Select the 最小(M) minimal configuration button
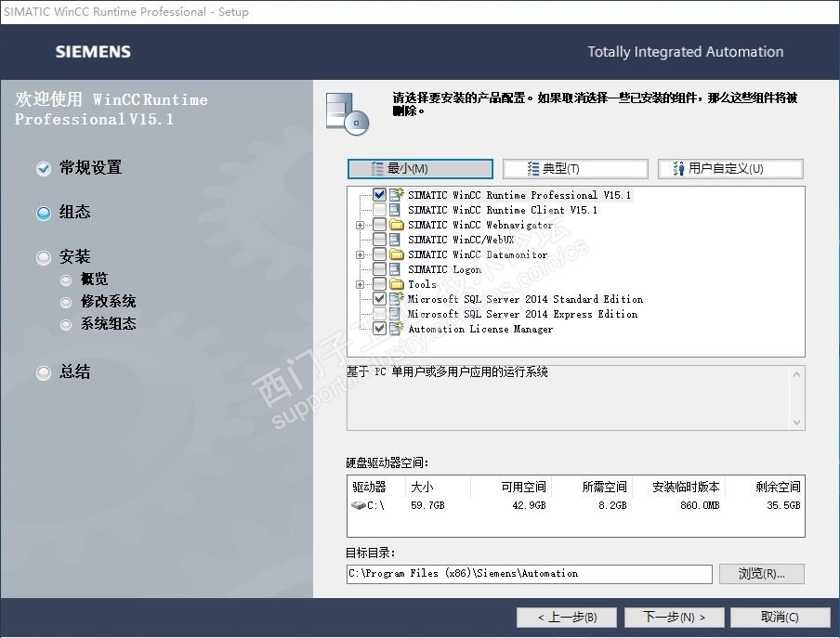This screenshot has width=840, height=638. [420, 169]
